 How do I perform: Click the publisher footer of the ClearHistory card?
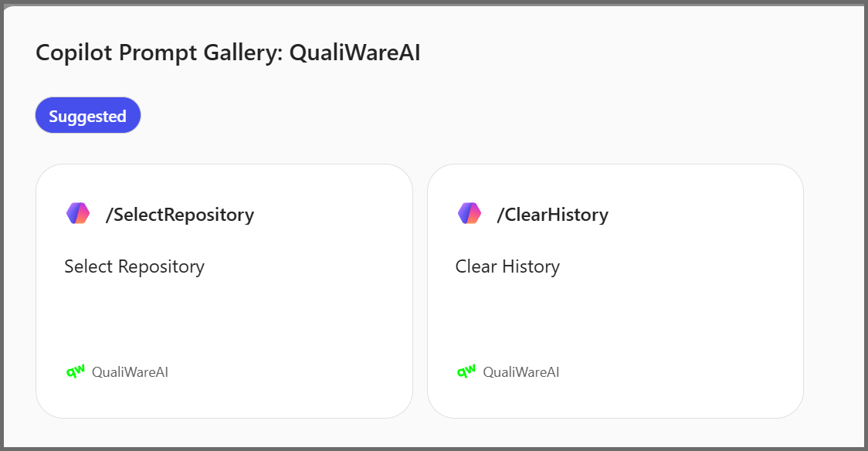tap(508, 372)
